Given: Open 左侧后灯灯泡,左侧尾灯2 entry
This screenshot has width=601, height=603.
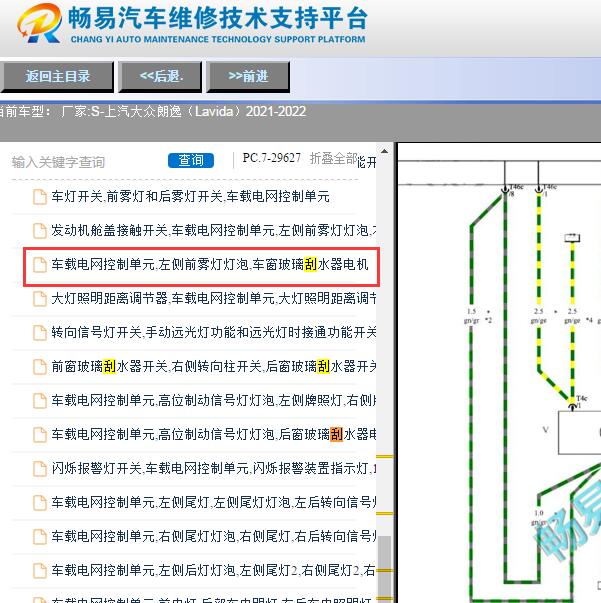Looking at the screenshot, I should tap(213, 570).
